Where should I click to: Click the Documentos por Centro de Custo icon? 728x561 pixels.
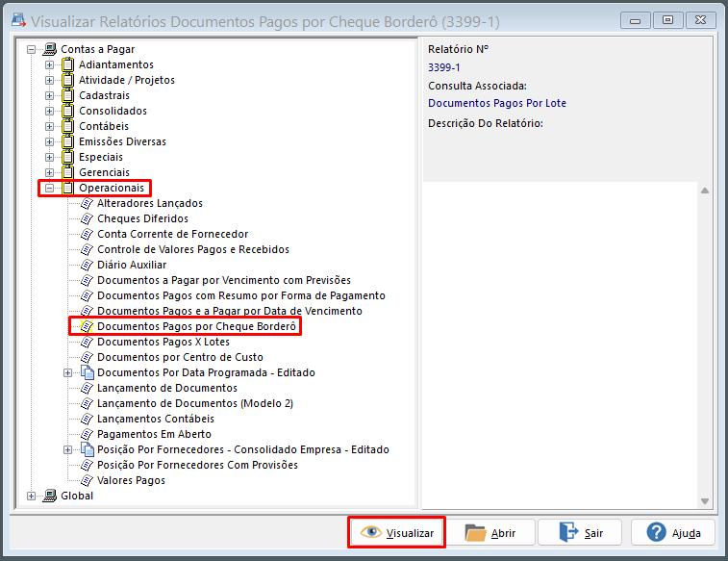(x=87, y=357)
